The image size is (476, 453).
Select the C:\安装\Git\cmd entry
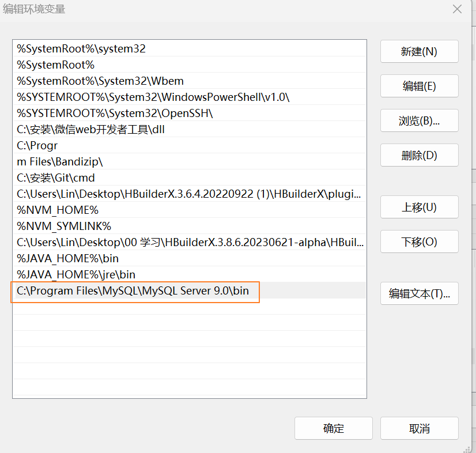(56, 178)
